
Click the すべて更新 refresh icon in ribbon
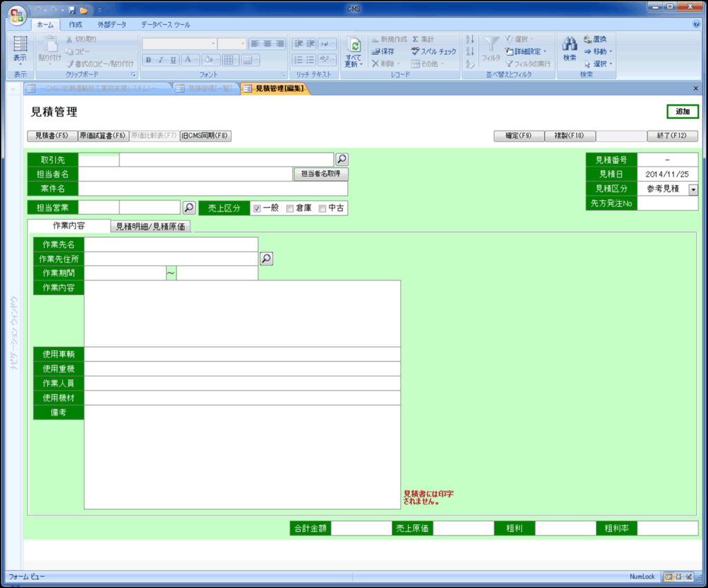point(355,46)
